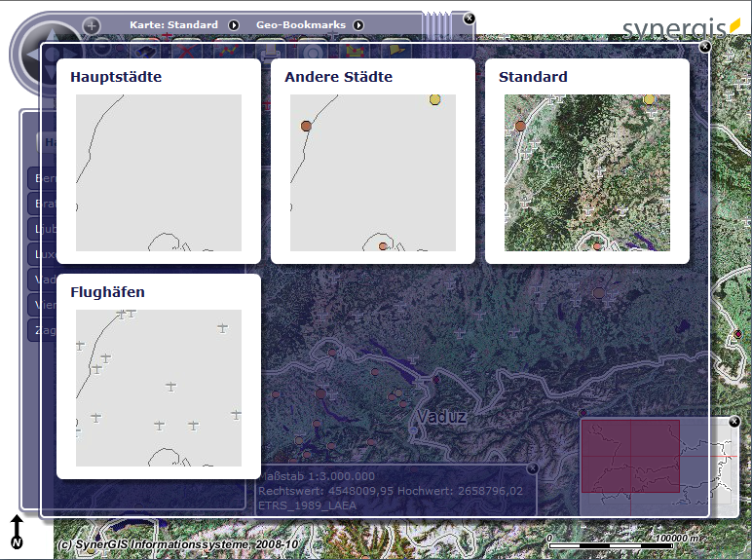752x560 pixels.
Task: Close the overview map panel
Action: point(733,422)
